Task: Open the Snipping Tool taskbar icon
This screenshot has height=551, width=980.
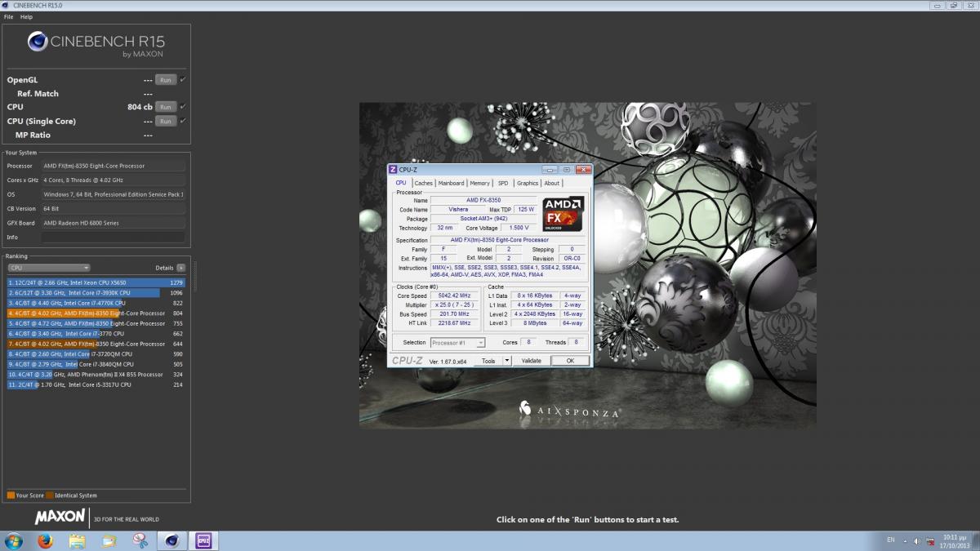Action: click(140, 540)
